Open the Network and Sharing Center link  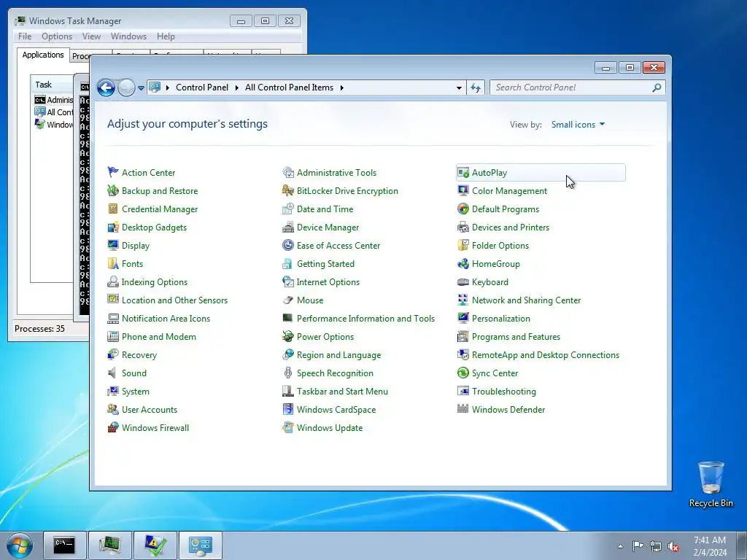point(526,300)
